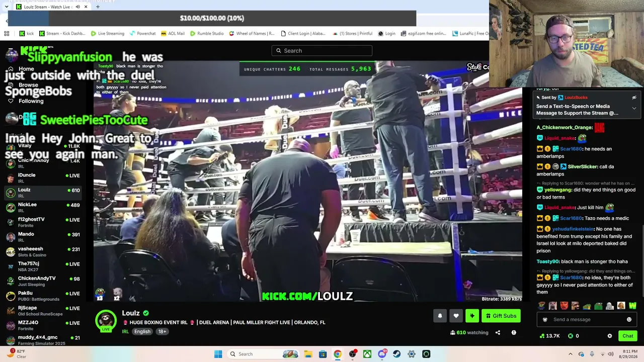Click the Windows Start button

[x=218, y=354]
